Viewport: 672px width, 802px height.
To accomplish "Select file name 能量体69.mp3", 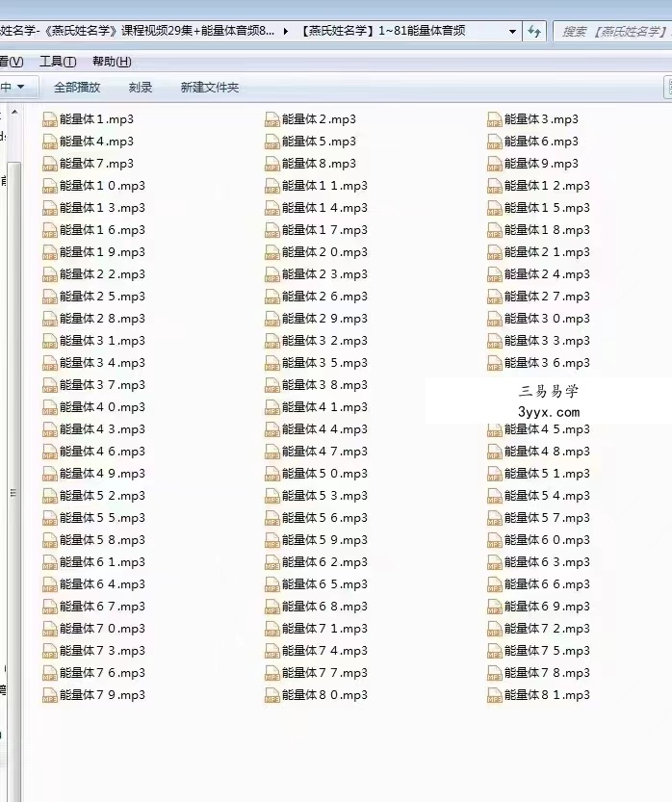I will tap(547, 607).
